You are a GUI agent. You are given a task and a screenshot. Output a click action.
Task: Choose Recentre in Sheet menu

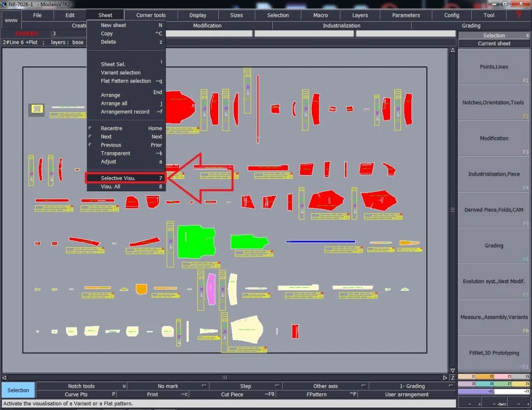(x=126, y=128)
